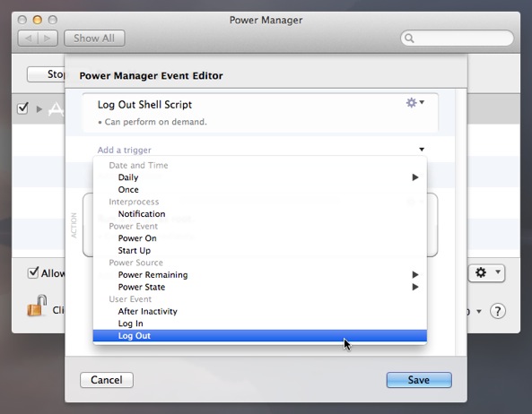Choose the Power Remaining trigger
The width and height of the screenshot is (532, 414).
pyautogui.click(x=260, y=275)
